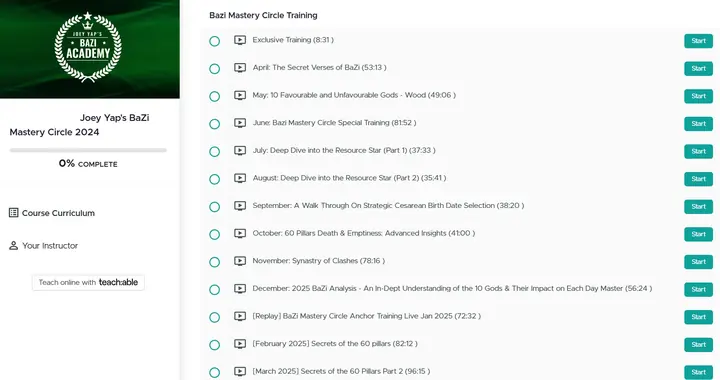The width and height of the screenshot is (720, 380).
Task: Mark October Death & Emptiness completion circle
Action: 214,235
